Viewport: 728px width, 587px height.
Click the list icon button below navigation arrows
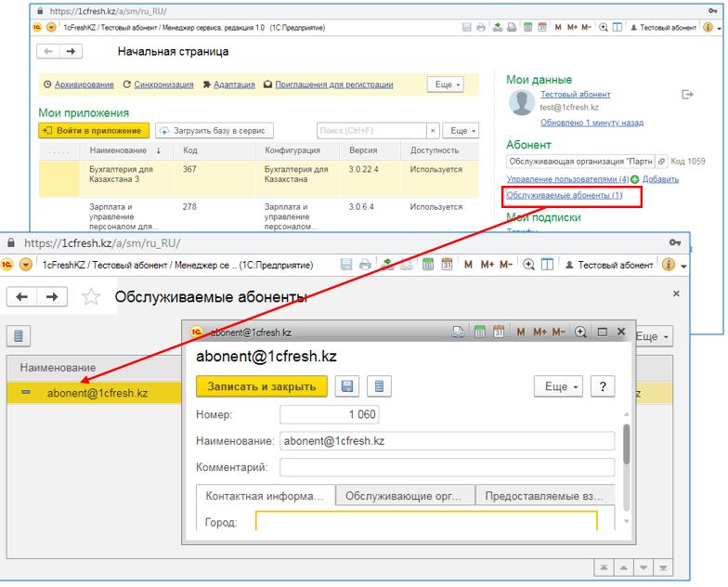point(19,336)
